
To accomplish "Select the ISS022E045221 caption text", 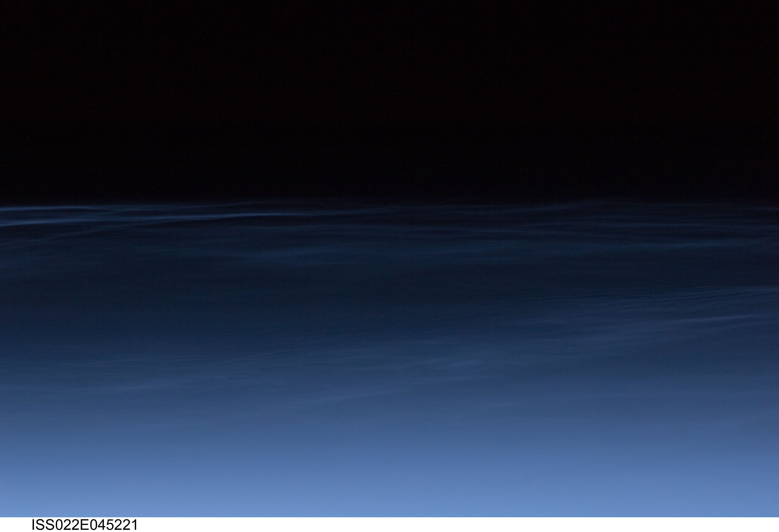I will tap(84, 525).
